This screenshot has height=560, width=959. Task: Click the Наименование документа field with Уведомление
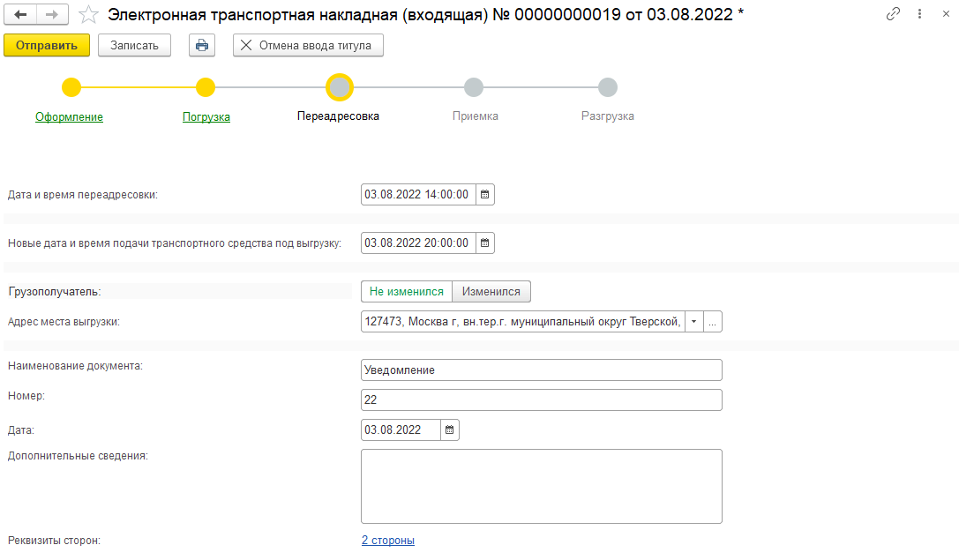coord(542,370)
